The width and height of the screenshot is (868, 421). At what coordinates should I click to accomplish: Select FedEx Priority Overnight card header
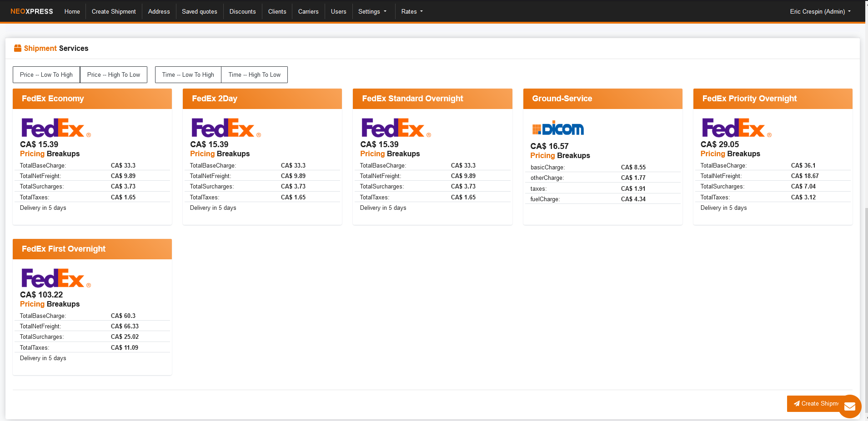pos(773,99)
